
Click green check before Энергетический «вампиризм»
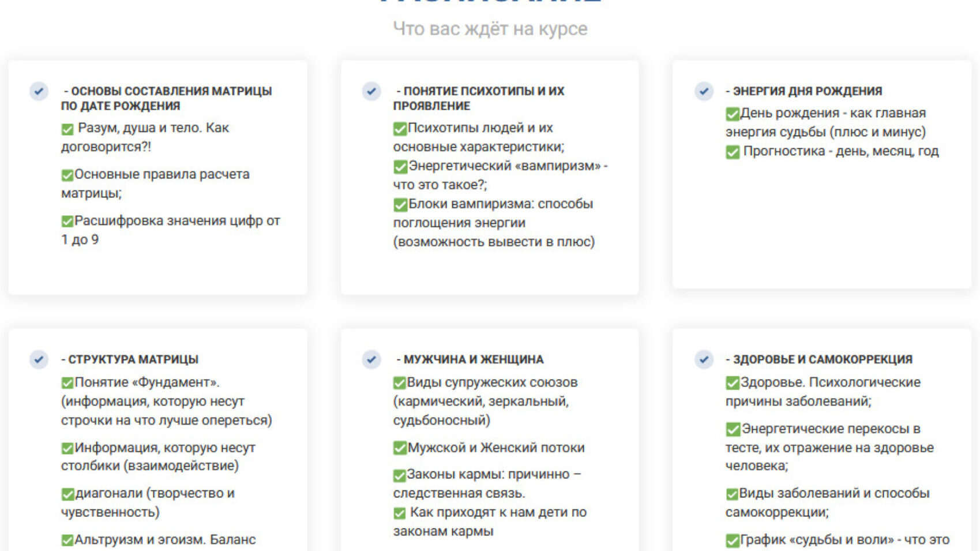point(400,167)
